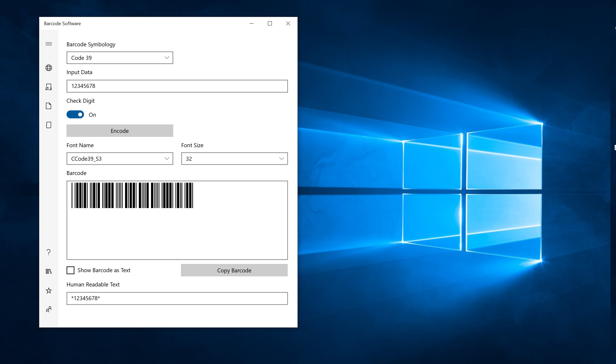
Task: Enable Show Barcode as Text checkbox
Action: [x=70, y=270]
